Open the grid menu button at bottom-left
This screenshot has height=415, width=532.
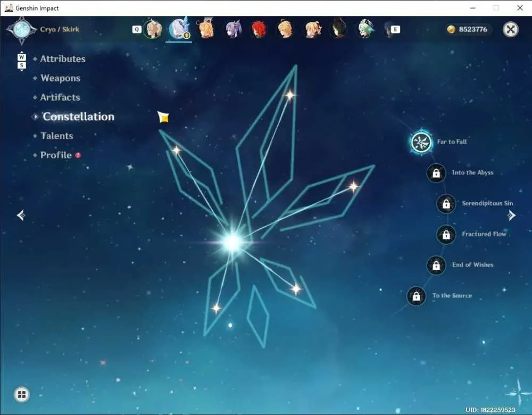click(x=22, y=394)
